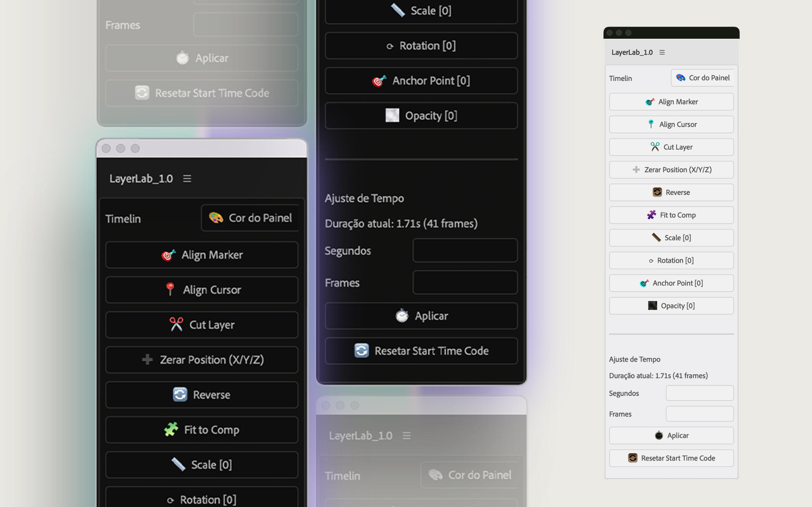The height and width of the screenshot is (507, 812).
Task: Open hamburger menu in faded bottom LayerLab panel
Action: tap(406, 436)
